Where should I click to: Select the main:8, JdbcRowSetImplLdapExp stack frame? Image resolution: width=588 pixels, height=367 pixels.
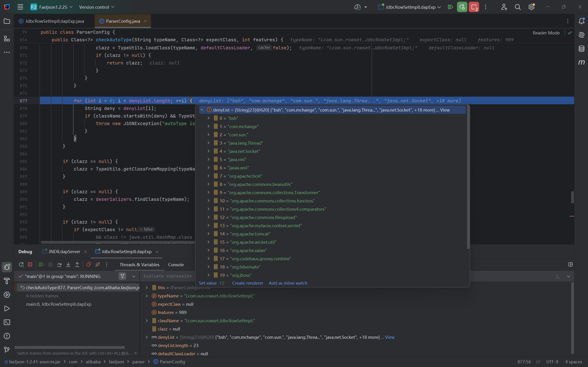[x=59, y=304]
